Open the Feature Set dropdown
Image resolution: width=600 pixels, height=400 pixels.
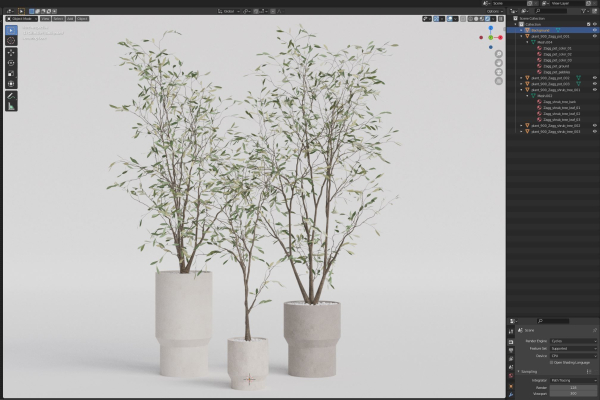click(573, 348)
